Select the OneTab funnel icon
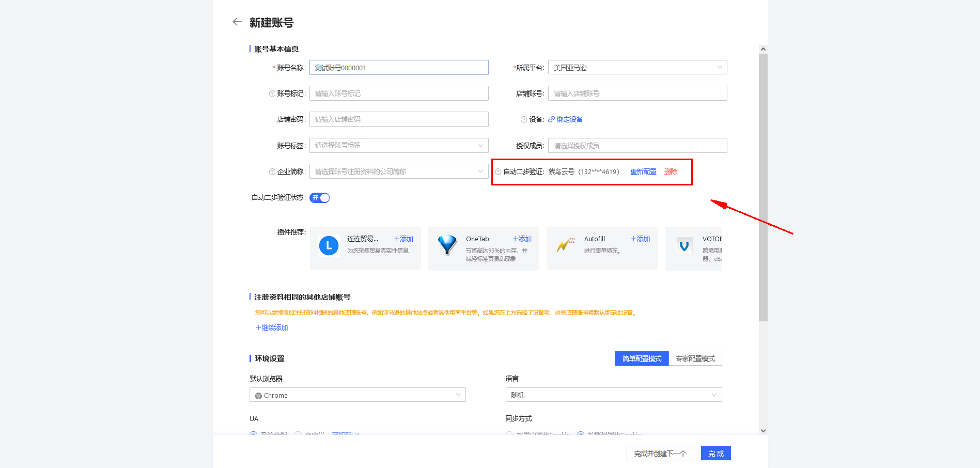 tap(447, 245)
